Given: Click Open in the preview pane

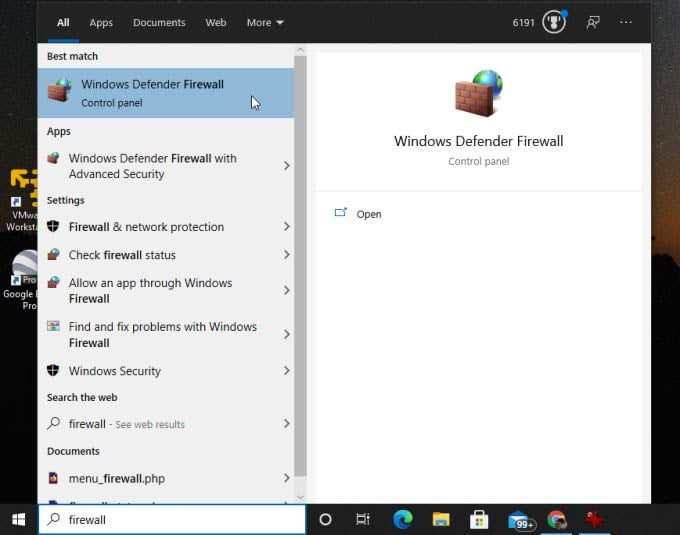Looking at the screenshot, I should (x=368, y=214).
